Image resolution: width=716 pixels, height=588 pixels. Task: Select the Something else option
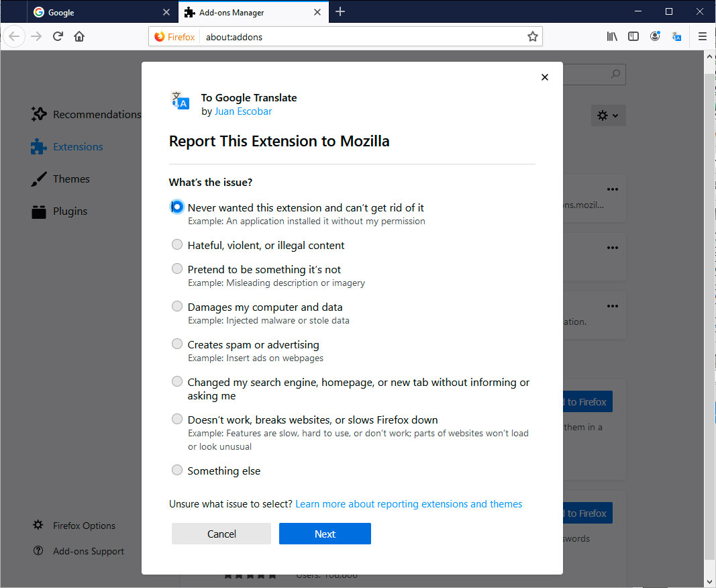[x=177, y=470]
